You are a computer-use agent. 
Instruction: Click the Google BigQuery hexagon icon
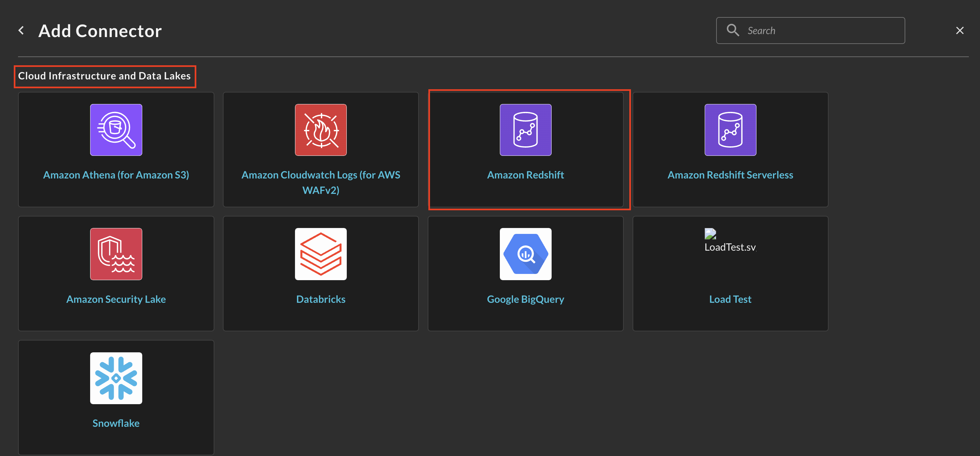click(525, 254)
